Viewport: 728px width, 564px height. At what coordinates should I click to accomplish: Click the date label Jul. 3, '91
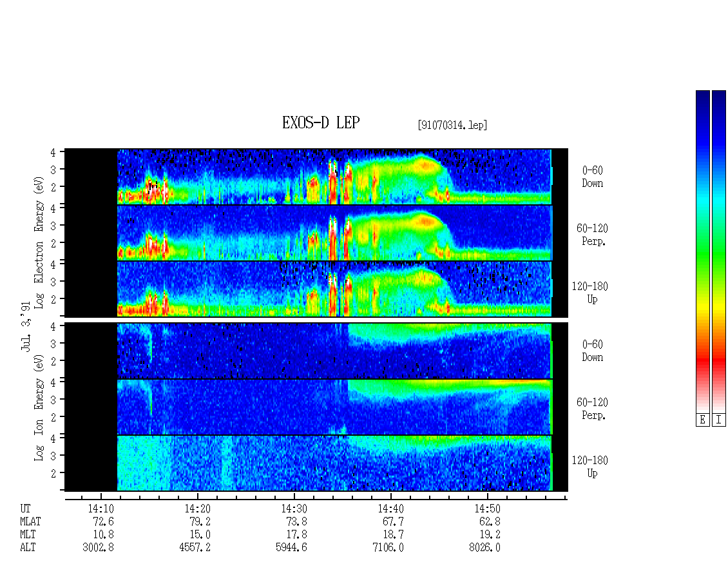(26, 326)
